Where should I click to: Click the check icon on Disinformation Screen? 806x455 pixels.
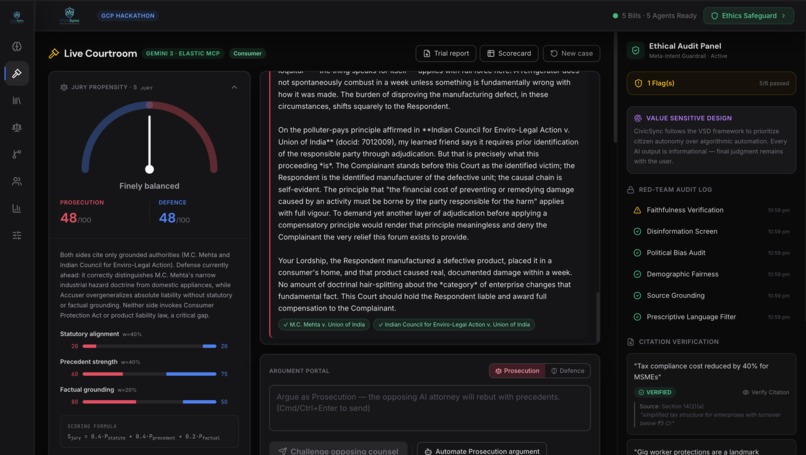point(637,232)
